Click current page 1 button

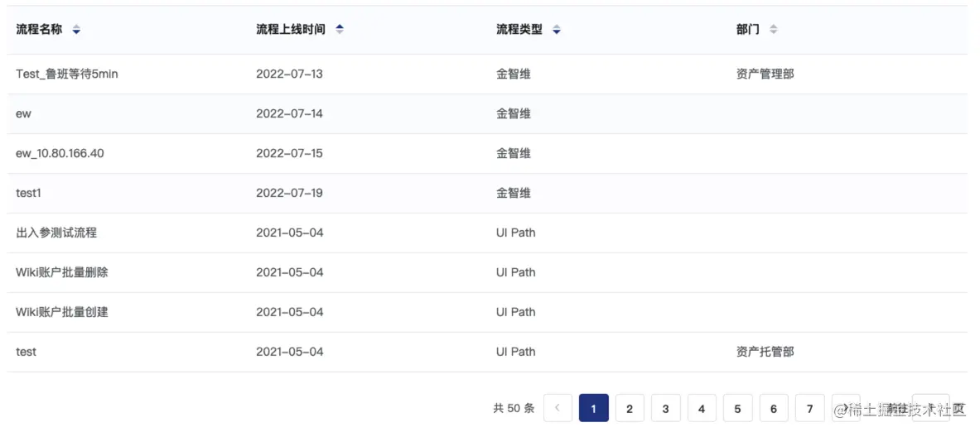click(593, 408)
